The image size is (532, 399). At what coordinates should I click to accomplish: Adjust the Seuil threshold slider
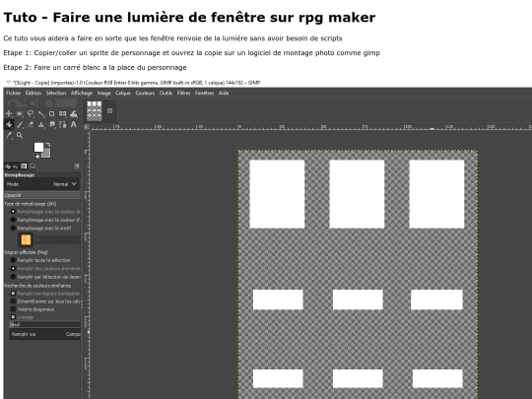coord(44,324)
